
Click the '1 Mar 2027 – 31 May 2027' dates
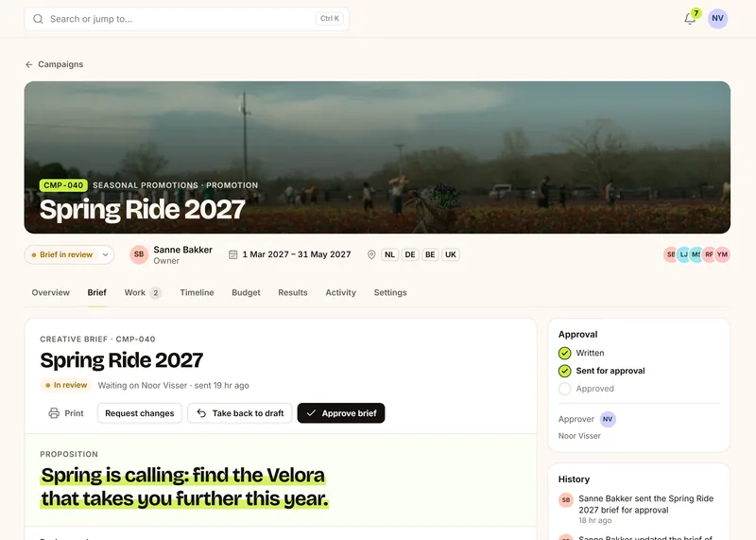tap(297, 254)
